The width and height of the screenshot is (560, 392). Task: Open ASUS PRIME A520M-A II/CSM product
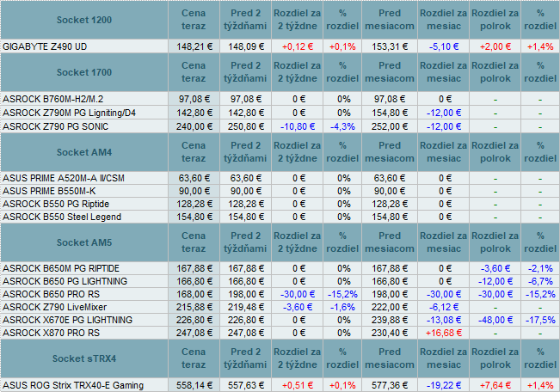coord(65,179)
